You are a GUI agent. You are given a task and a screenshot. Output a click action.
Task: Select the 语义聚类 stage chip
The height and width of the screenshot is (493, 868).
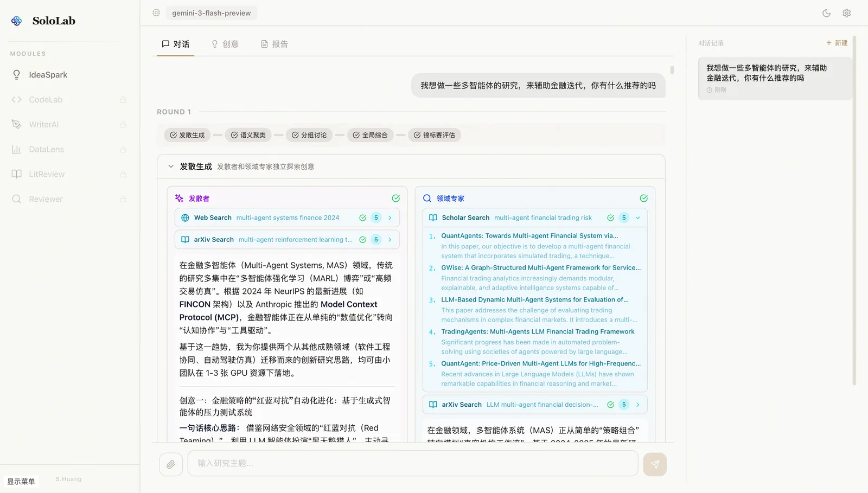coord(248,135)
